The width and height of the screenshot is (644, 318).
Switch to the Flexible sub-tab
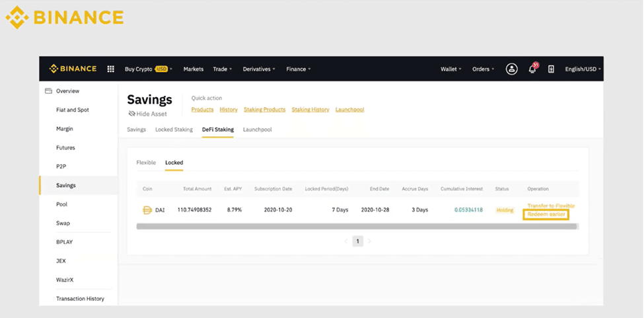(146, 162)
